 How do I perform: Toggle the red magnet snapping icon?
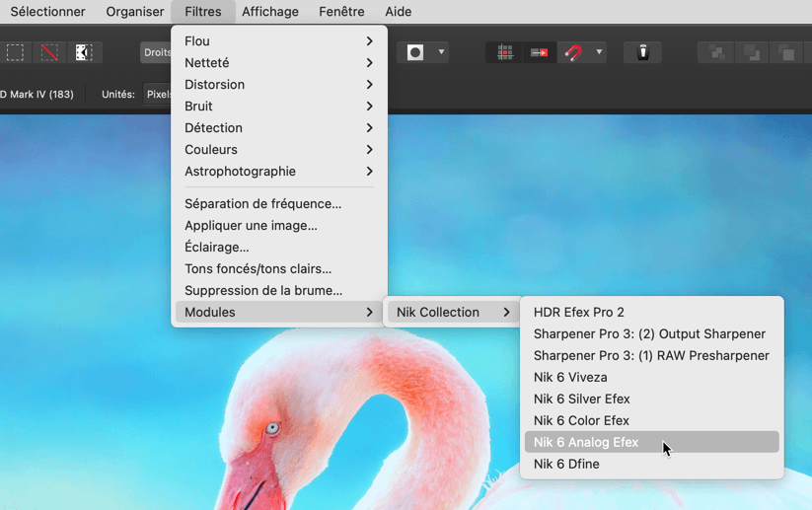pos(573,52)
